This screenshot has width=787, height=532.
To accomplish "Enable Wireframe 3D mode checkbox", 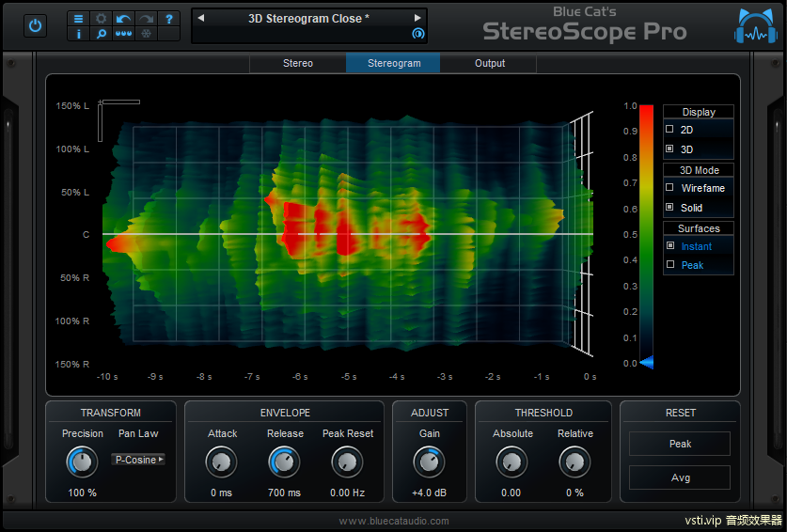I will pos(669,188).
